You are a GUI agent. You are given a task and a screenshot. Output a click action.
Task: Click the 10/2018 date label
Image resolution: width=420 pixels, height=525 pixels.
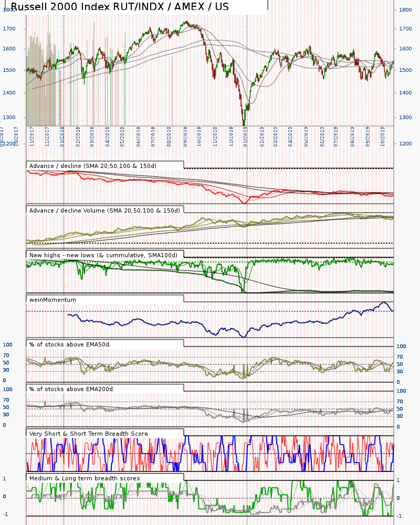point(199,136)
